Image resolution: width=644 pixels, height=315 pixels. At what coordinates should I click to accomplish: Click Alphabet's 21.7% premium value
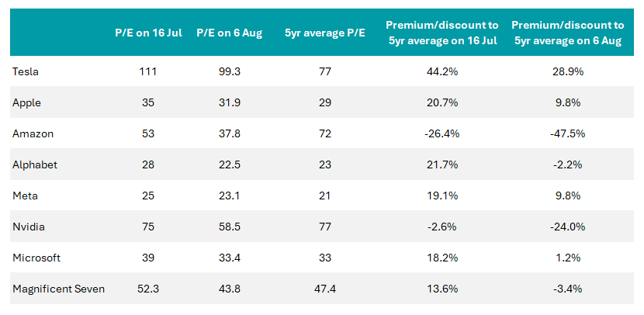point(441,164)
